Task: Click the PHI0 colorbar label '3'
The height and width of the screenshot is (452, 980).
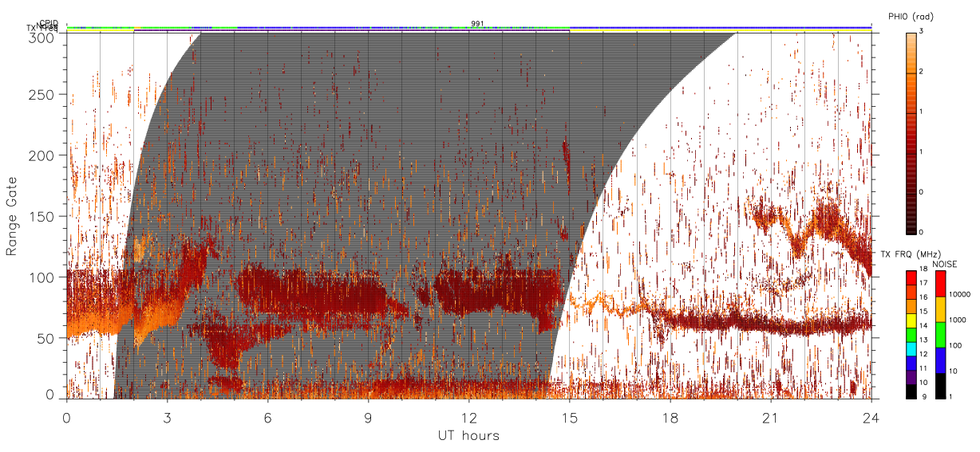Action: pyautogui.click(x=923, y=31)
